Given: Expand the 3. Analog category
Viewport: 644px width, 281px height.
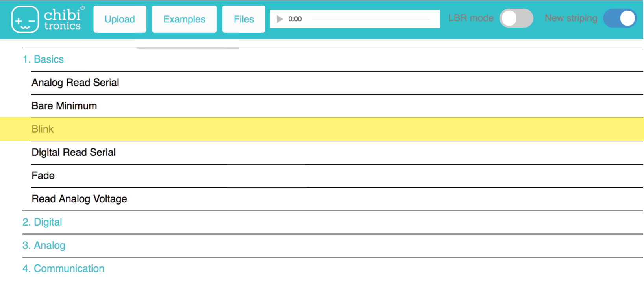Looking at the screenshot, I should [x=44, y=246].
